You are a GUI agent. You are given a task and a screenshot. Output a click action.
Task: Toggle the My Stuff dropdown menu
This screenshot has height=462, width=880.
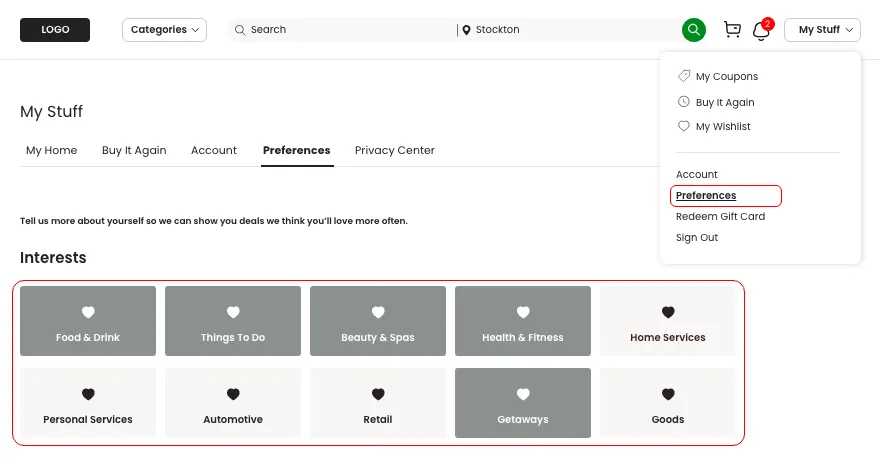822,30
